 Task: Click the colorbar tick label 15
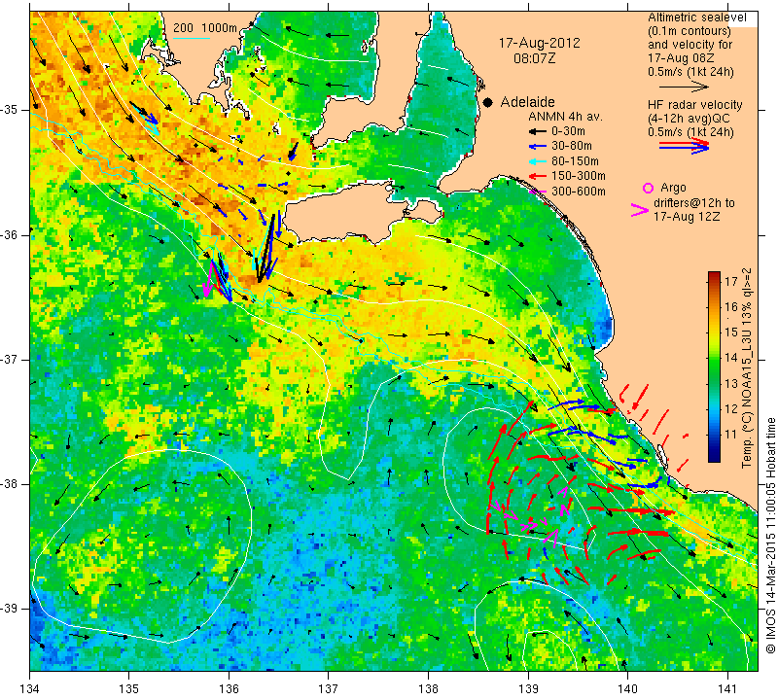(731, 332)
